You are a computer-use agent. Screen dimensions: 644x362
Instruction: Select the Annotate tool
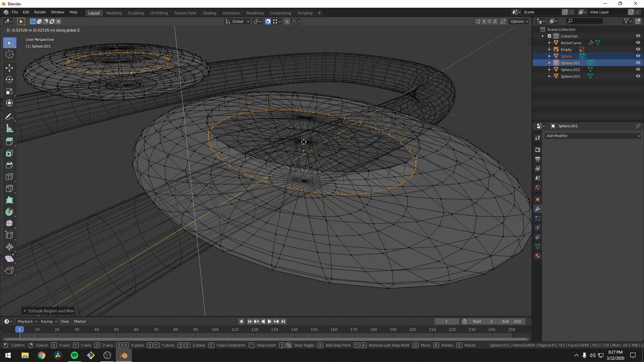coord(9,116)
